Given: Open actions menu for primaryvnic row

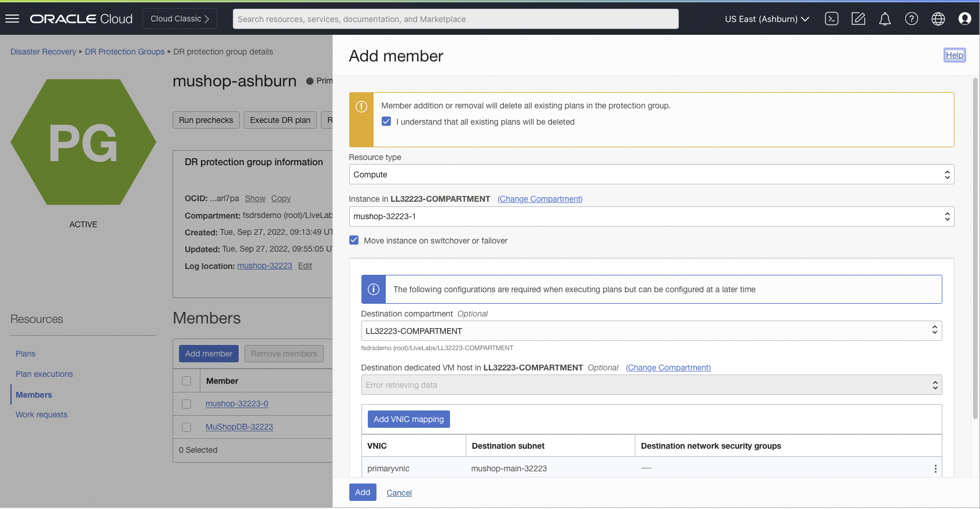Looking at the screenshot, I should (935, 468).
